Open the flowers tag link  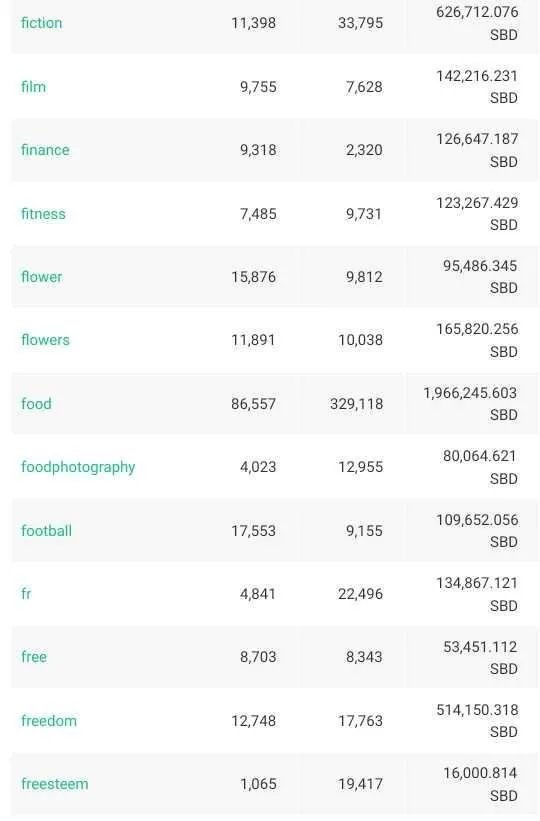pos(45,340)
